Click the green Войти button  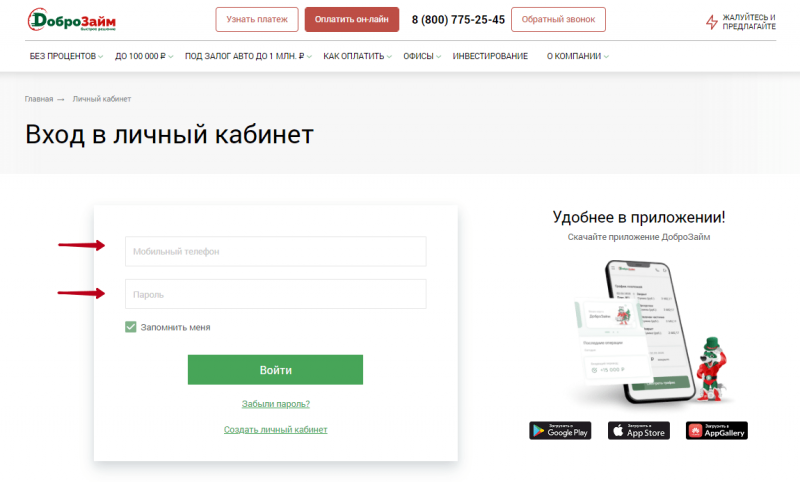tap(275, 370)
